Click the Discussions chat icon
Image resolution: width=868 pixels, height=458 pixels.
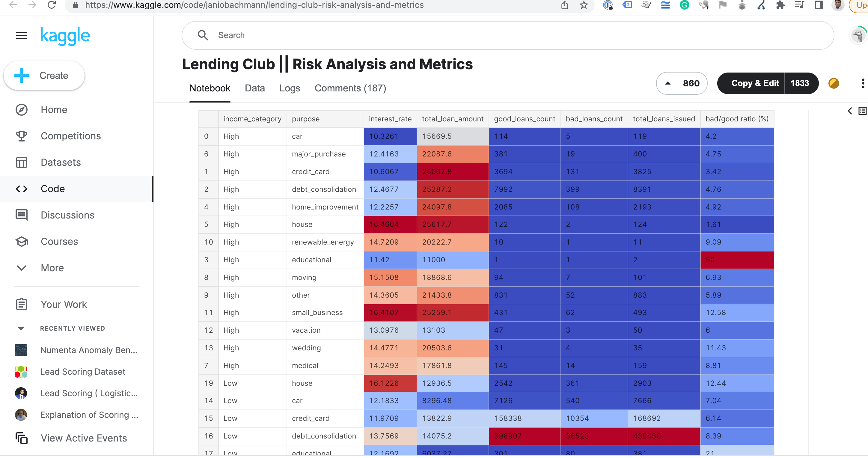coord(22,215)
